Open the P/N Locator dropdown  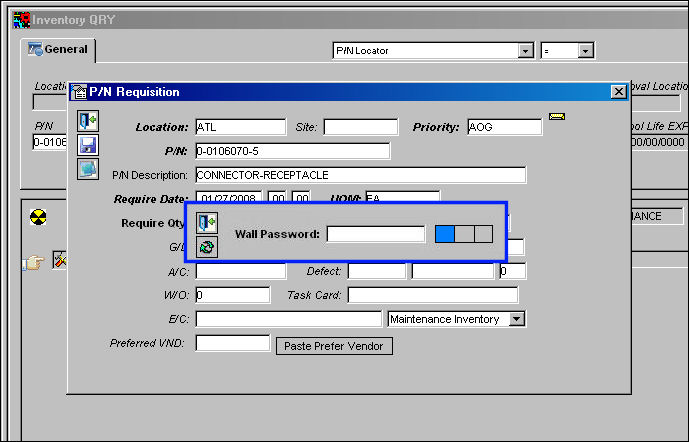525,51
